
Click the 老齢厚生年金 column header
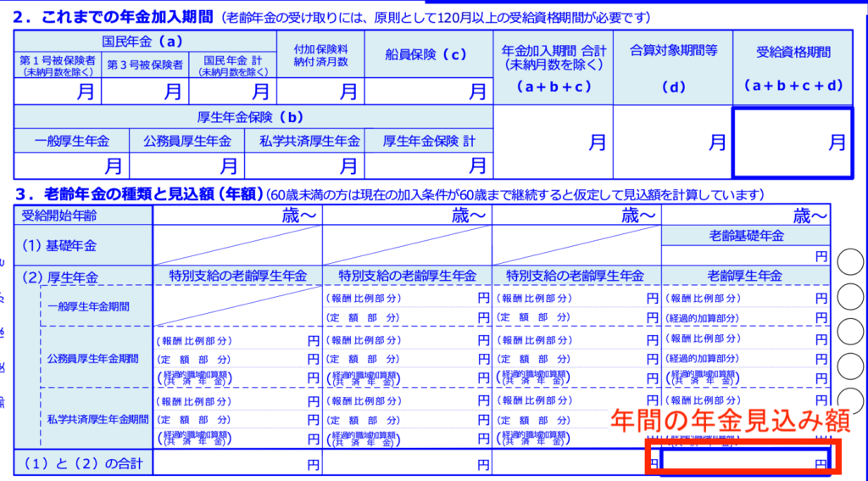[x=745, y=276]
